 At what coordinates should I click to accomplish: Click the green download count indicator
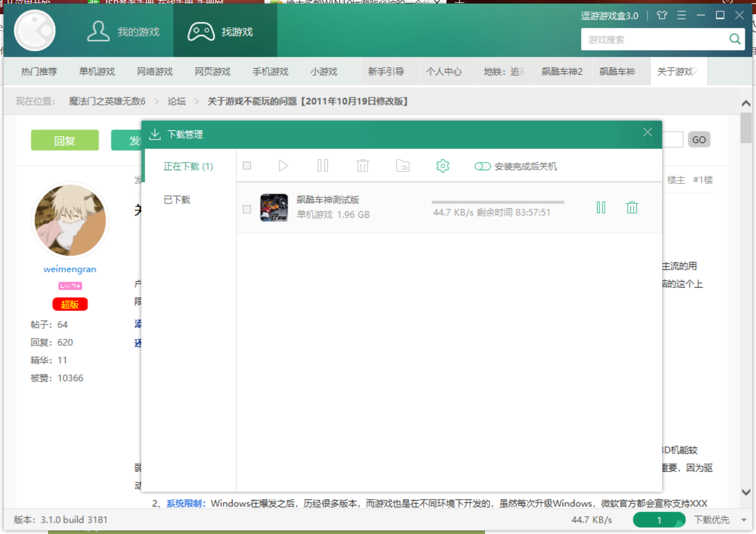[659, 520]
